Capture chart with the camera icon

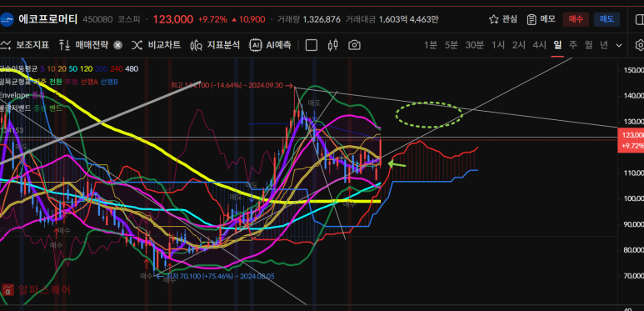[x=354, y=45]
